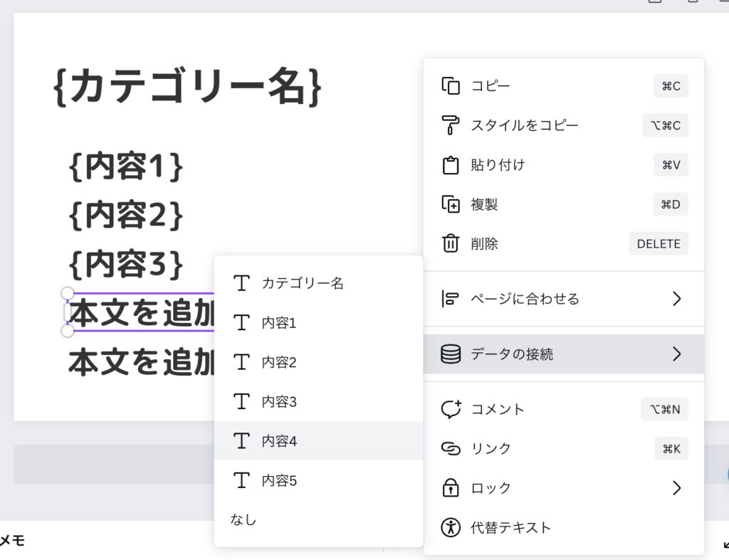729x560 pixels.
Task: Select the {カテゴリー名} heading text
Action: click(x=188, y=88)
